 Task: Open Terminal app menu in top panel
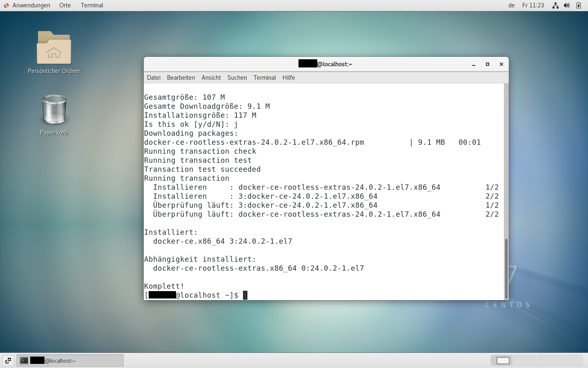click(92, 5)
